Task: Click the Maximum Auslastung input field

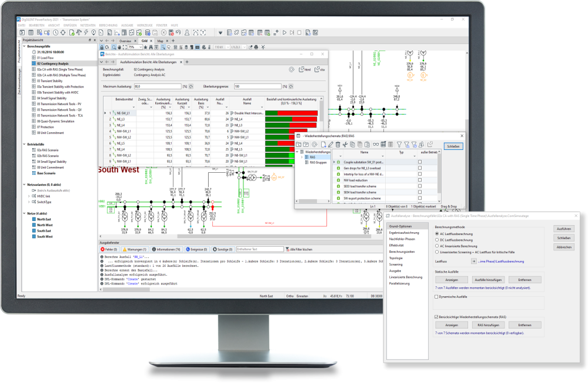Action: tap(158, 86)
